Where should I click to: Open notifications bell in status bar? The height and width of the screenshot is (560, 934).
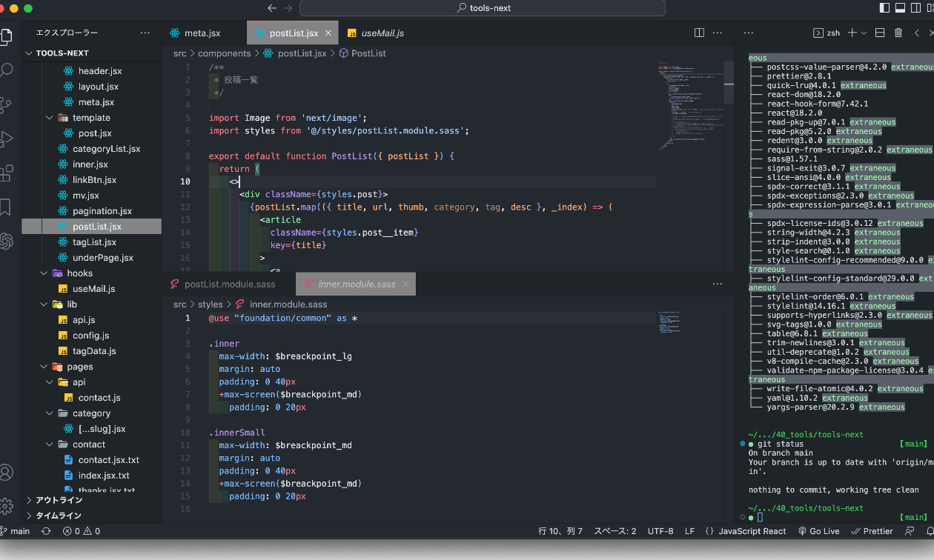pos(930,531)
